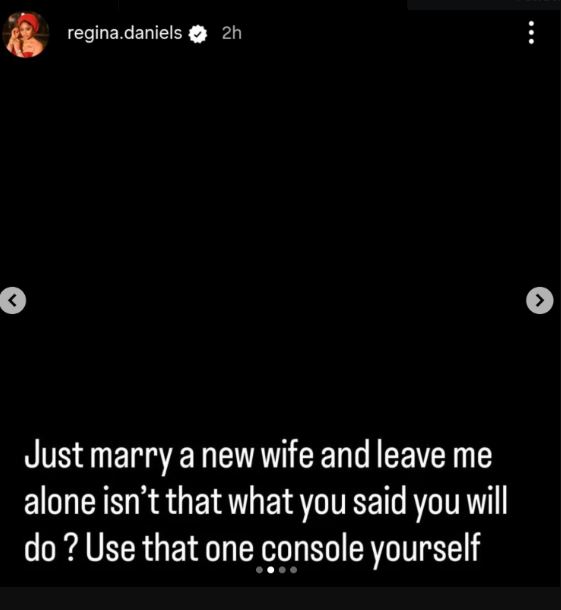
Task: Go to the previous story slide arrow
Action: pos(12,300)
